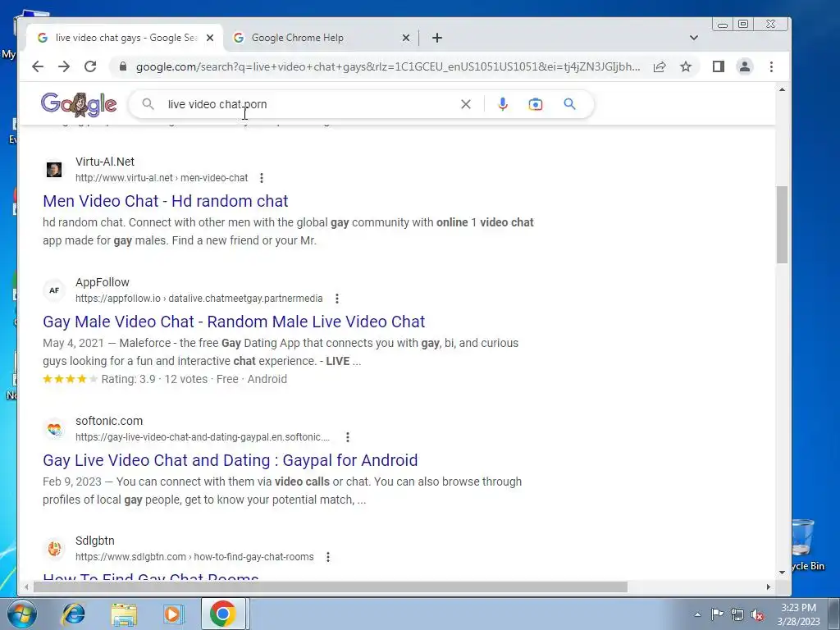Focus the Chrome address bar URL
This screenshot has width=840, height=630.
(388, 66)
